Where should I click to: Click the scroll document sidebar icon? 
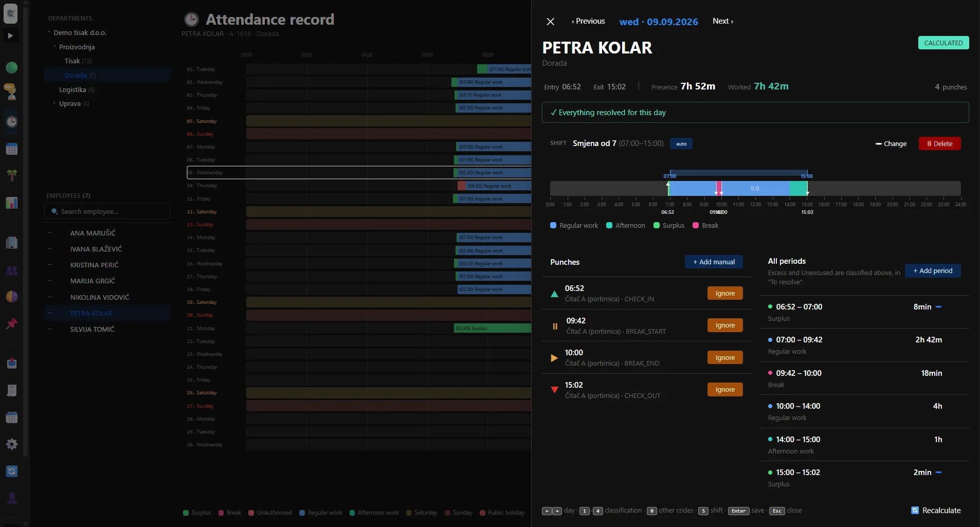click(x=11, y=390)
